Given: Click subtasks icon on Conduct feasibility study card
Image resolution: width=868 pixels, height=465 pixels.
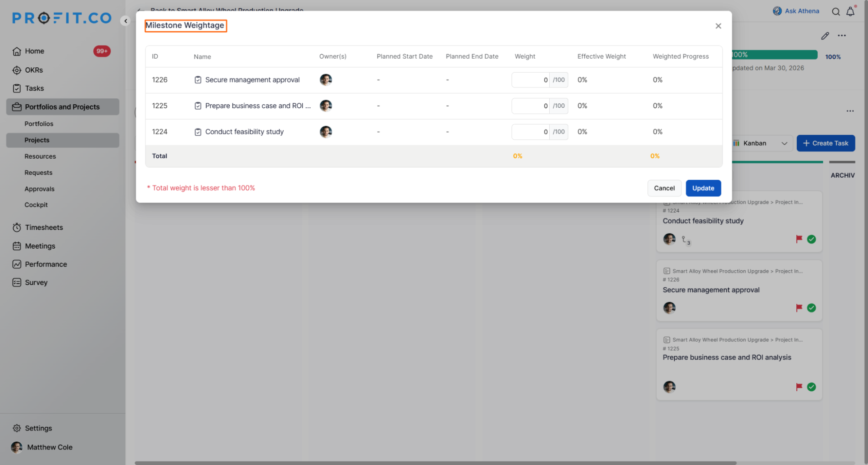Looking at the screenshot, I should coord(686,240).
